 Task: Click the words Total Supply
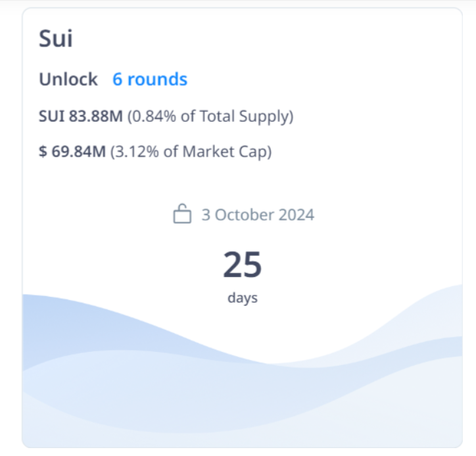[x=252, y=117]
